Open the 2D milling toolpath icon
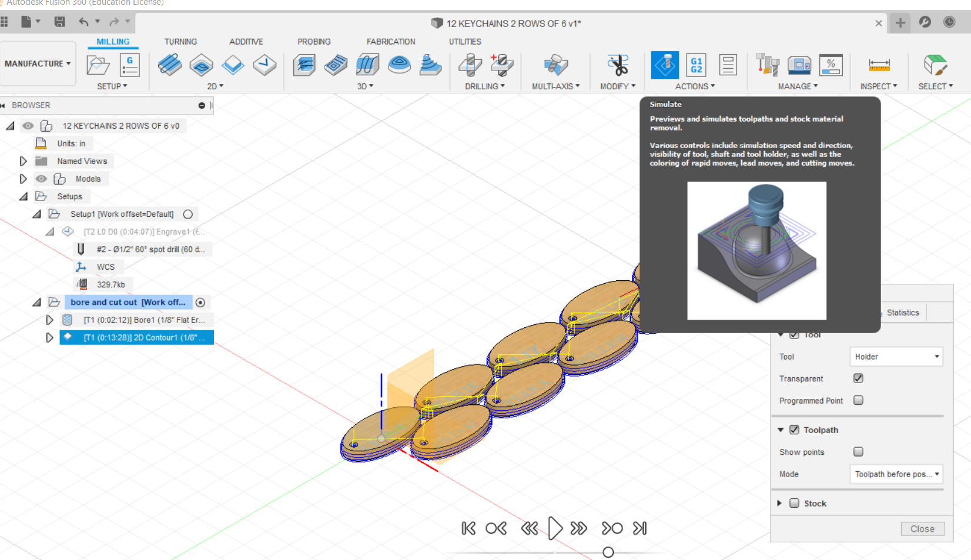 click(170, 65)
